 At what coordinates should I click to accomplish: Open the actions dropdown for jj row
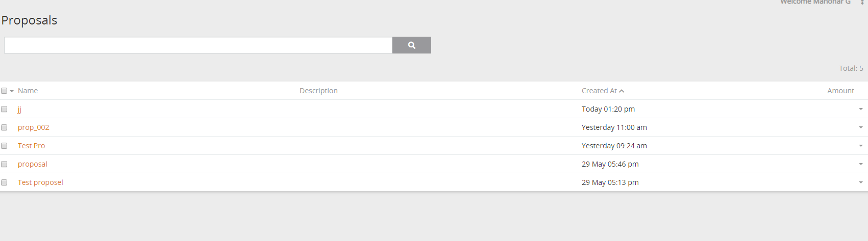click(x=861, y=109)
